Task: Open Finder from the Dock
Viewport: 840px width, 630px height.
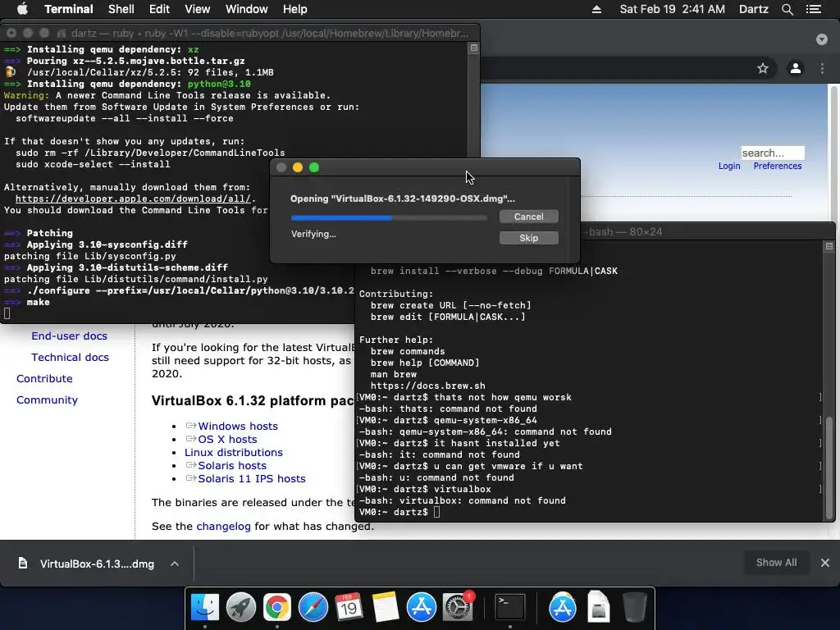Action: (204, 607)
